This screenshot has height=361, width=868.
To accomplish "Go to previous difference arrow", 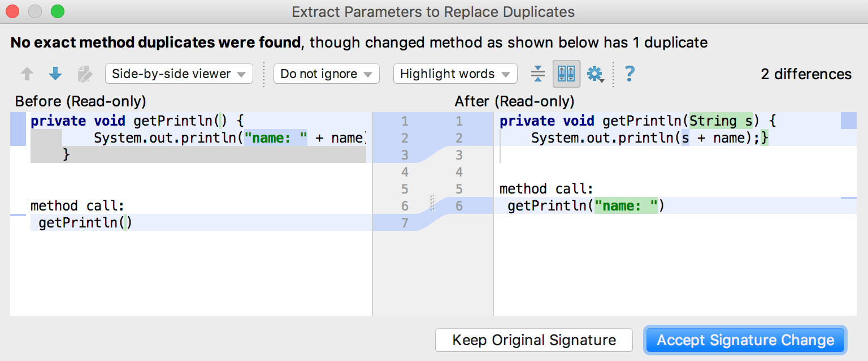I will coord(27,74).
